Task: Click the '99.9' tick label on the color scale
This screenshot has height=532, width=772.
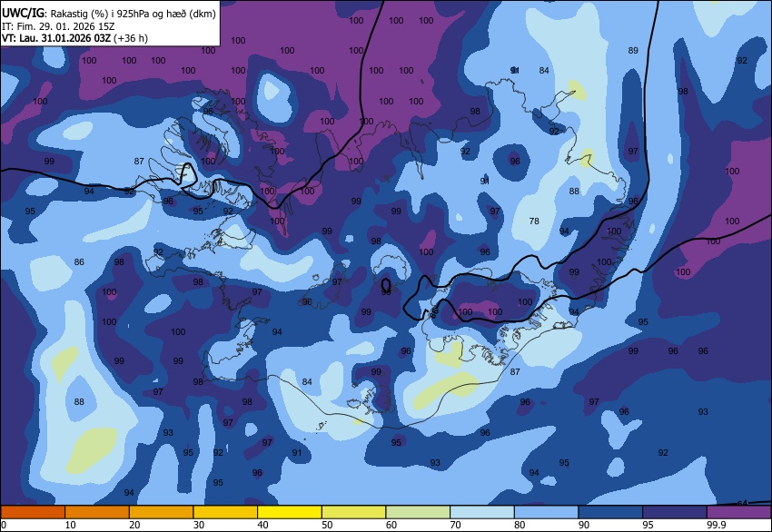Action: pyautogui.click(x=717, y=525)
